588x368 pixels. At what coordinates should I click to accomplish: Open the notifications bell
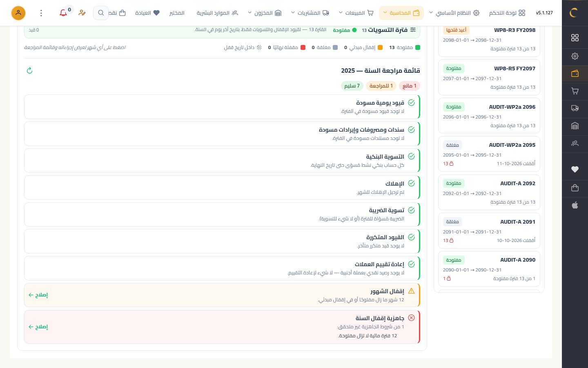[x=63, y=13]
